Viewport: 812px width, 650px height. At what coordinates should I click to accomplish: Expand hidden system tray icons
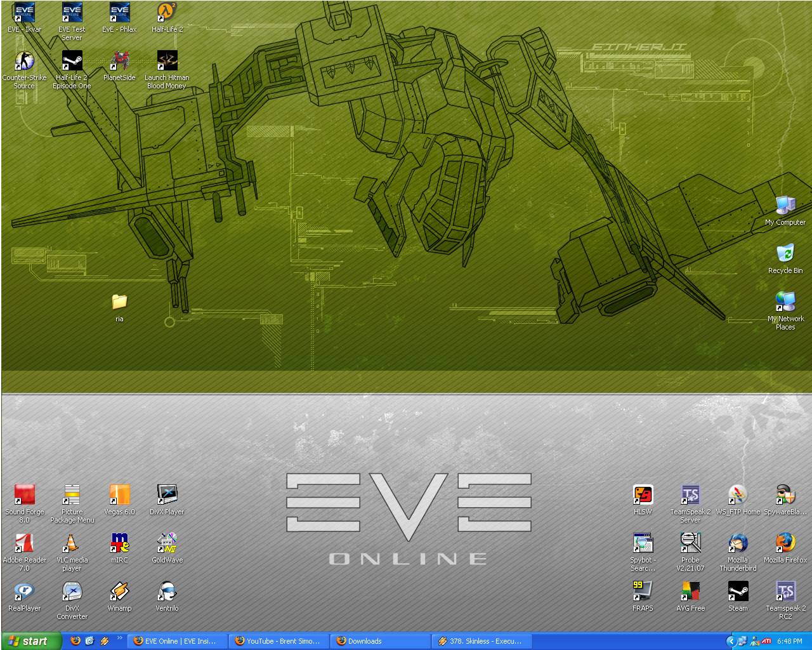click(x=730, y=641)
